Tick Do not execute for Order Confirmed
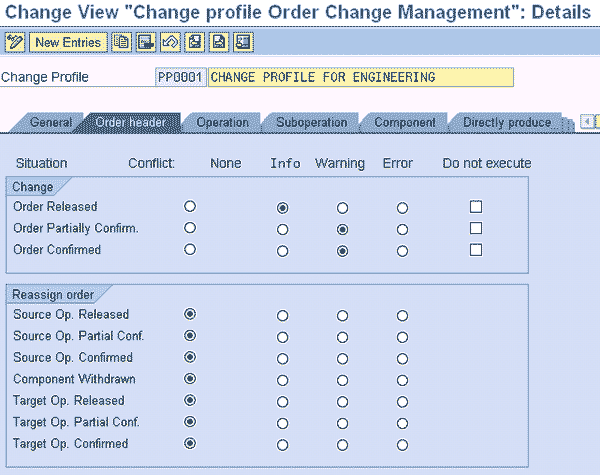This screenshot has height=475, width=600. [x=476, y=250]
